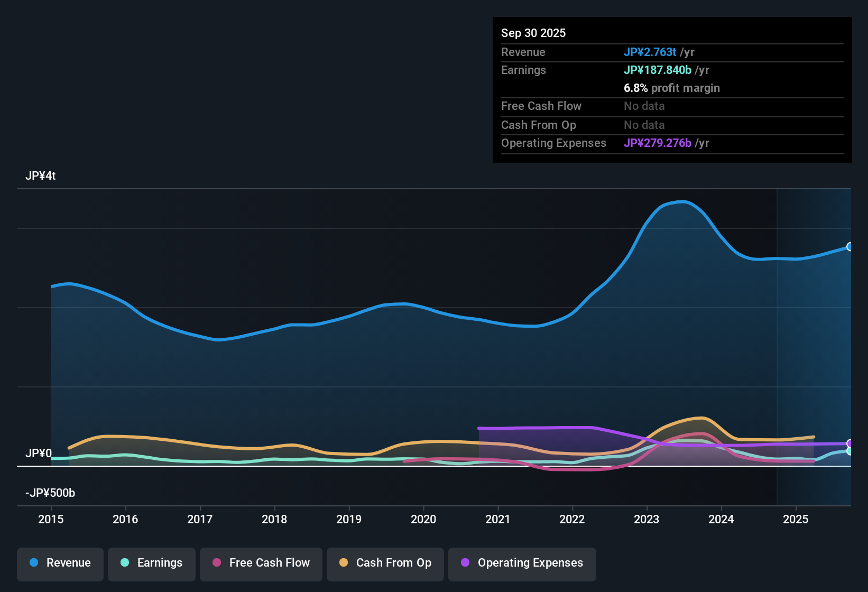
Task: Click the orange Cash From Op dot
Action: [344, 563]
